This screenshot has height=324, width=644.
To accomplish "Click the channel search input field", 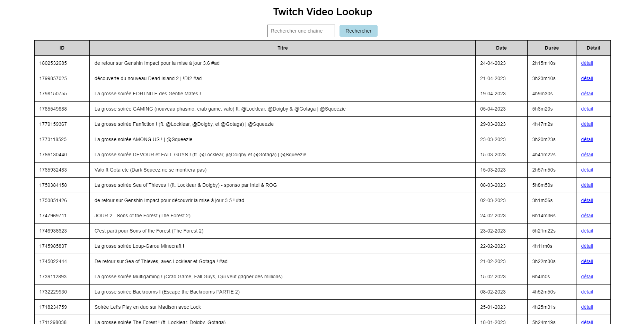I will click(301, 31).
